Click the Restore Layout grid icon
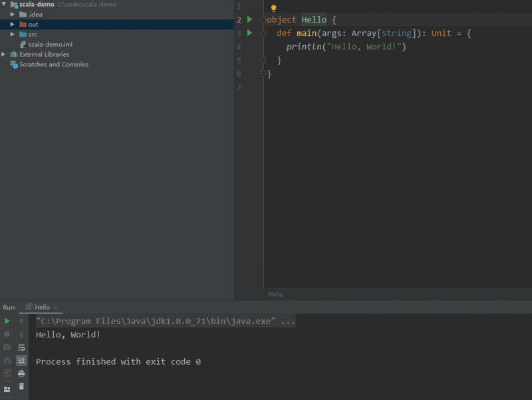The height and width of the screenshot is (400, 532). click(7, 389)
